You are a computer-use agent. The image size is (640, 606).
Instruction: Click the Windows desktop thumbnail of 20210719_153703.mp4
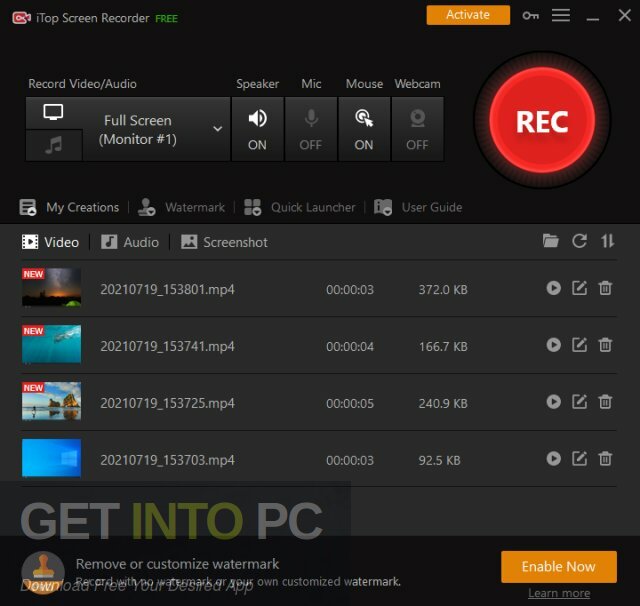click(x=51, y=458)
